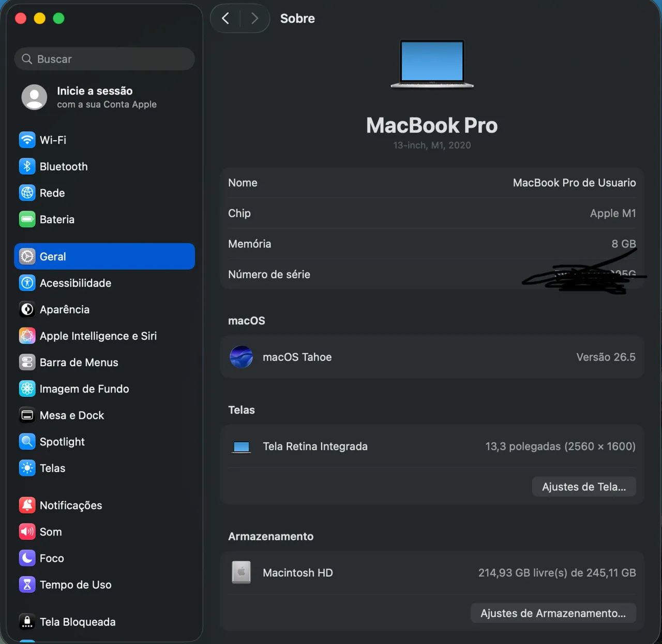Open the Foco moon icon
The width and height of the screenshot is (662, 644).
(x=27, y=558)
